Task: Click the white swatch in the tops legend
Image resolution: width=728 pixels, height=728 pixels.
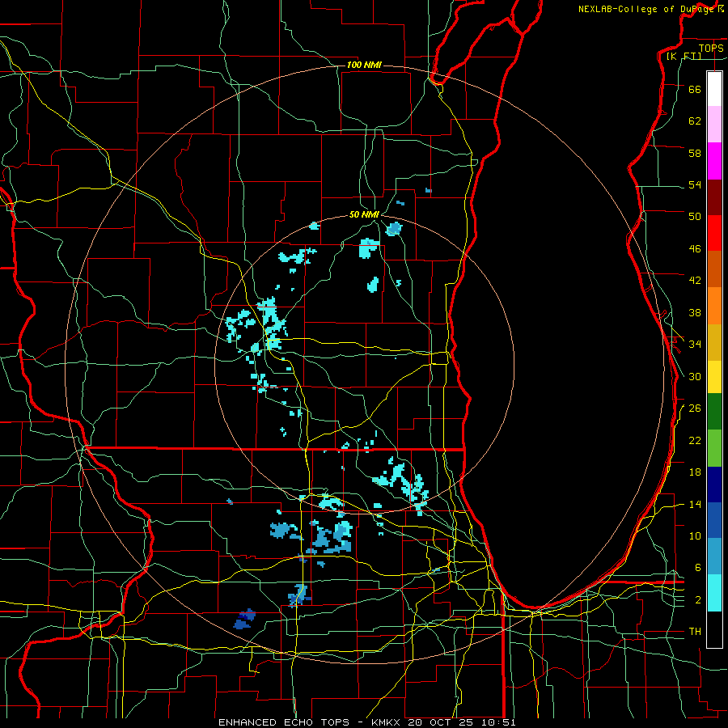Action: tap(714, 89)
